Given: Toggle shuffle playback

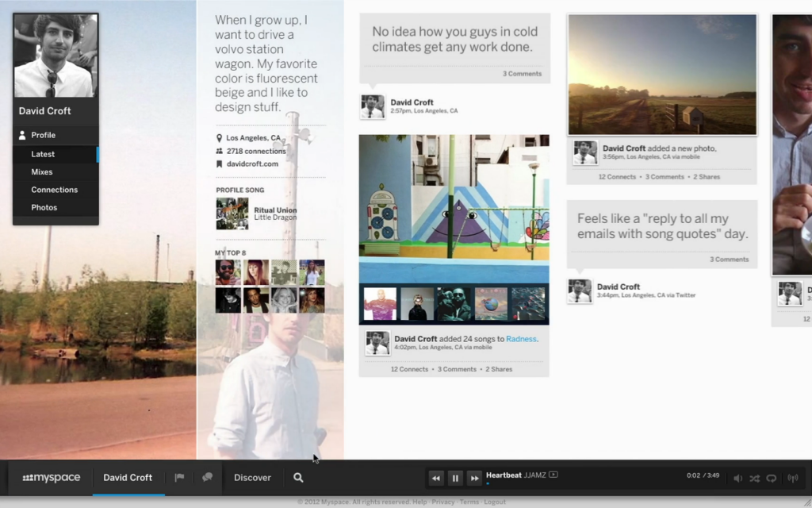Looking at the screenshot, I should (755, 478).
